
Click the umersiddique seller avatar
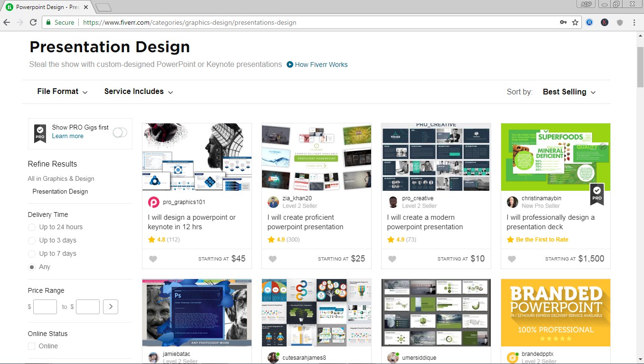tap(393, 358)
